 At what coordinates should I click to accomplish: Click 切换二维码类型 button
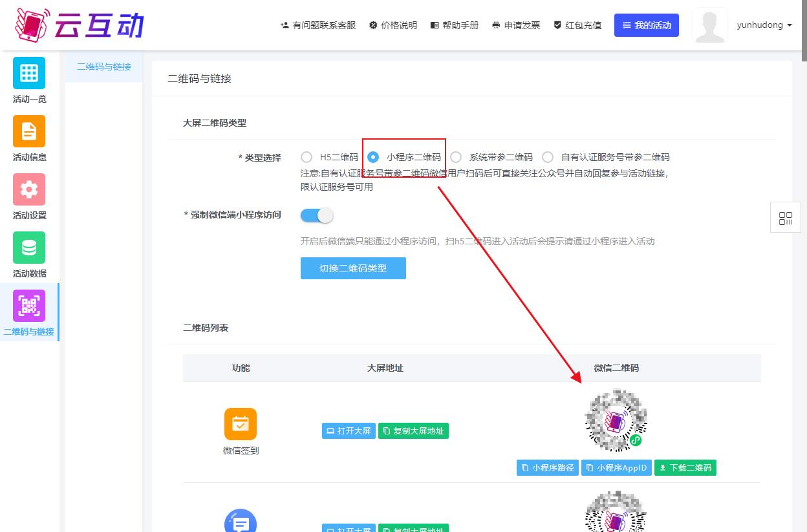click(x=353, y=268)
